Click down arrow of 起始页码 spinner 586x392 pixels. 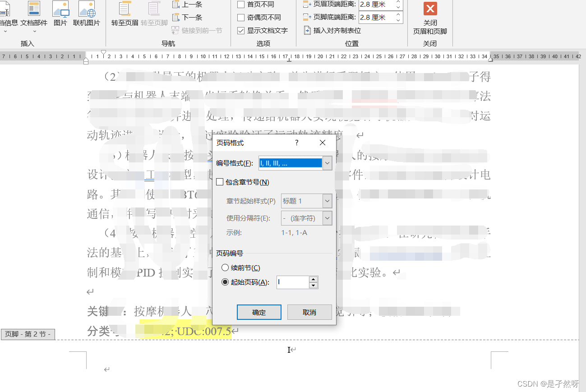tap(314, 286)
